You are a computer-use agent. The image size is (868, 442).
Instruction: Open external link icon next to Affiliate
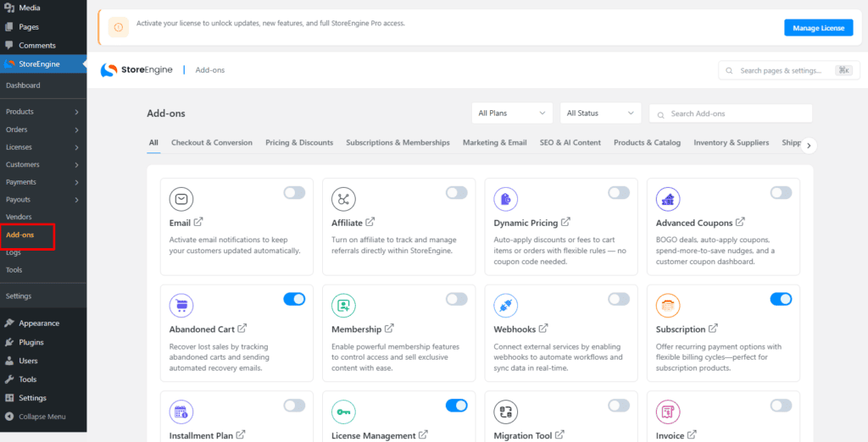pyautogui.click(x=370, y=222)
